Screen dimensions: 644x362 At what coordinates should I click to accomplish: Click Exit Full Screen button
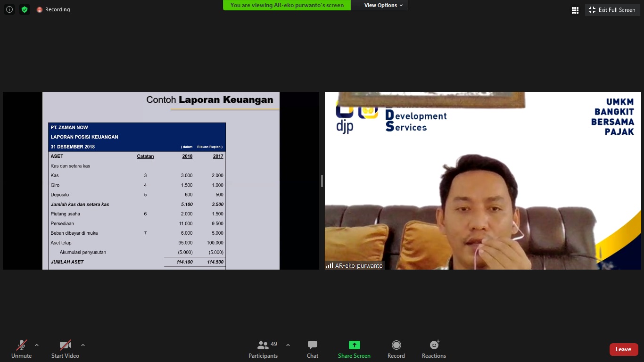click(x=612, y=10)
